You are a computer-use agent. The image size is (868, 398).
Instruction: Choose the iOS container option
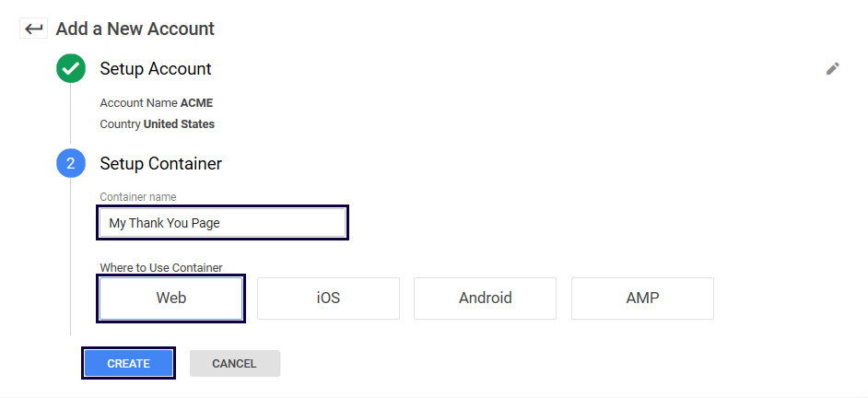(328, 298)
